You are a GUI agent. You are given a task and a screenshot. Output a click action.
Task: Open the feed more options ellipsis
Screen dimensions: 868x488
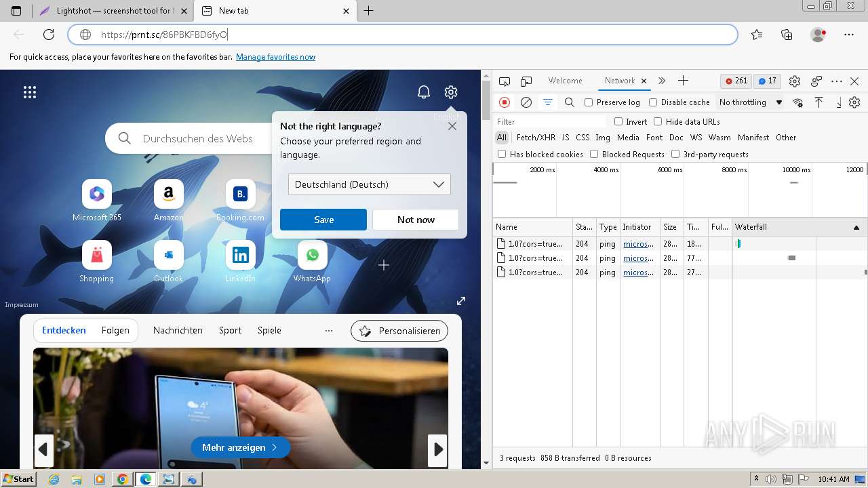(x=329, y=331)
